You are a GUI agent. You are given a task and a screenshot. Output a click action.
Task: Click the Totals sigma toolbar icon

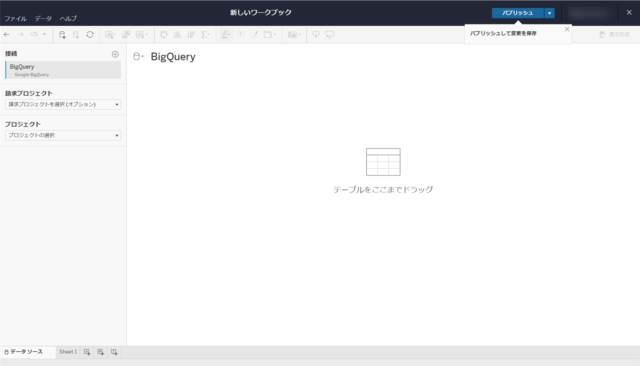[205, 35]
